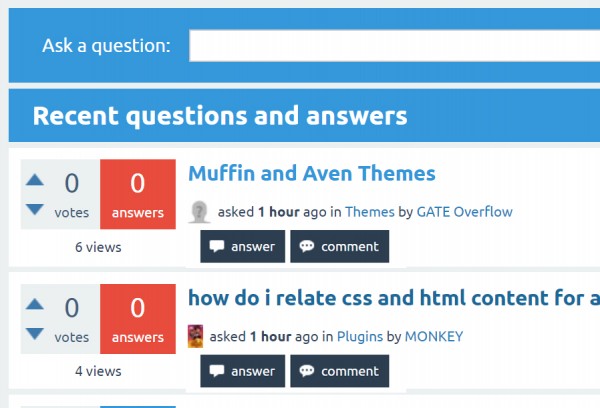Open GATE Overflow's user profile
The image size is (600, 408).
[464, 212]
